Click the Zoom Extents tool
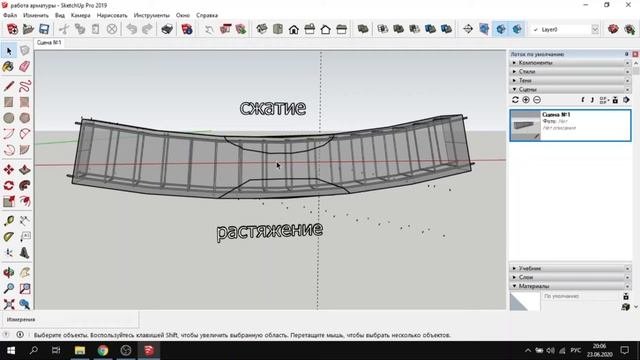 point(9,304)
